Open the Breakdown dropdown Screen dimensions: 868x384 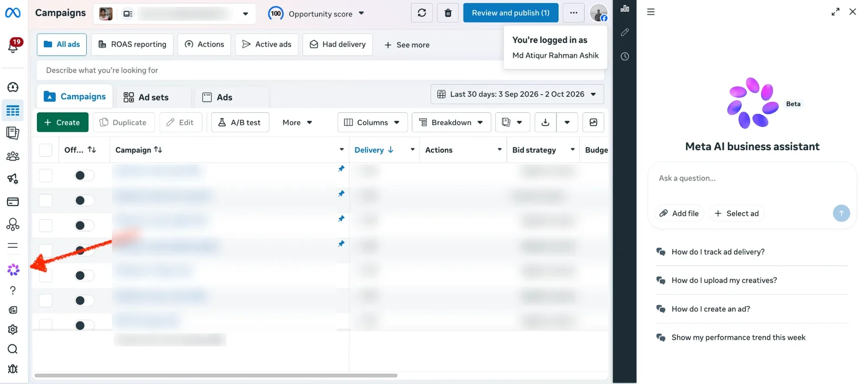[x=451, y=123]
